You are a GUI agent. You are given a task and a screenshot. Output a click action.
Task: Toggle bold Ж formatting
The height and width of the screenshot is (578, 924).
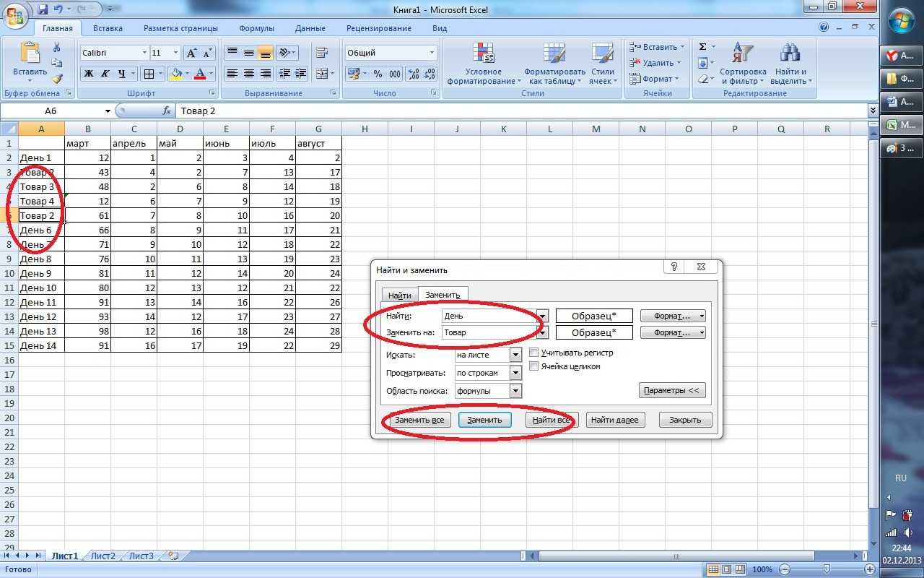(x=89, y=74)
